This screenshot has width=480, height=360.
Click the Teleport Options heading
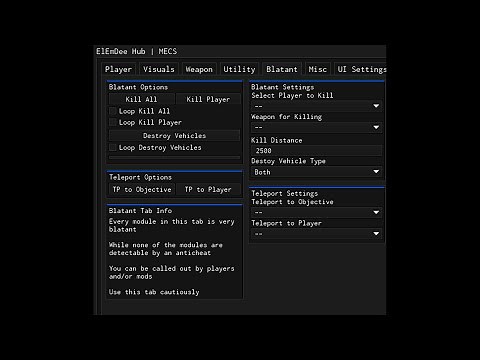tap(140, 177)
